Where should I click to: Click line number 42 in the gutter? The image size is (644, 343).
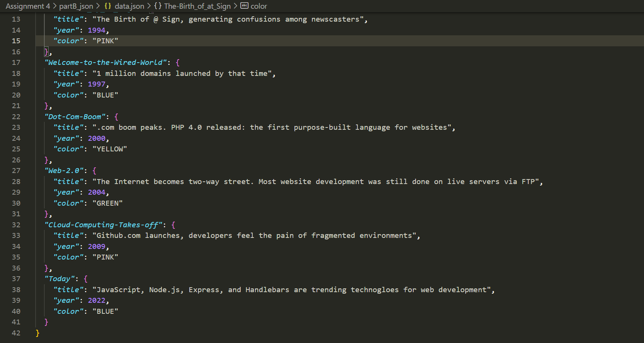[16, 333]
